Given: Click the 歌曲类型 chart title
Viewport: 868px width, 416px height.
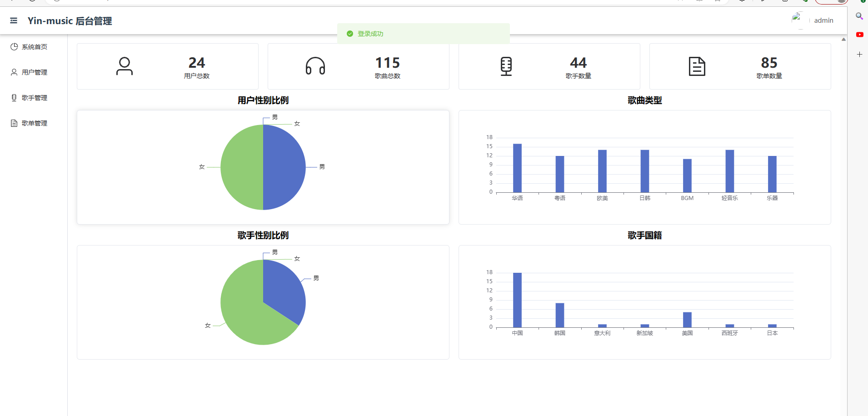Looking at the screenshot, I should [645, 100].
